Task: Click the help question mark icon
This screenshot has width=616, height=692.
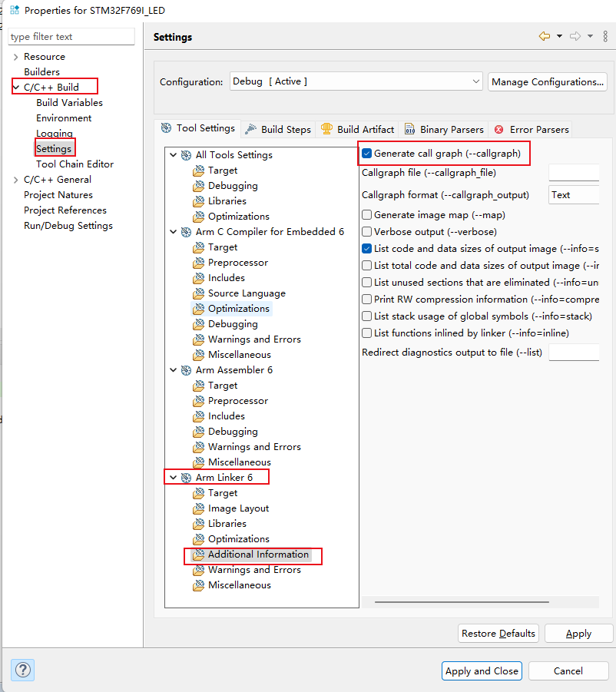Action: point(22,670)
